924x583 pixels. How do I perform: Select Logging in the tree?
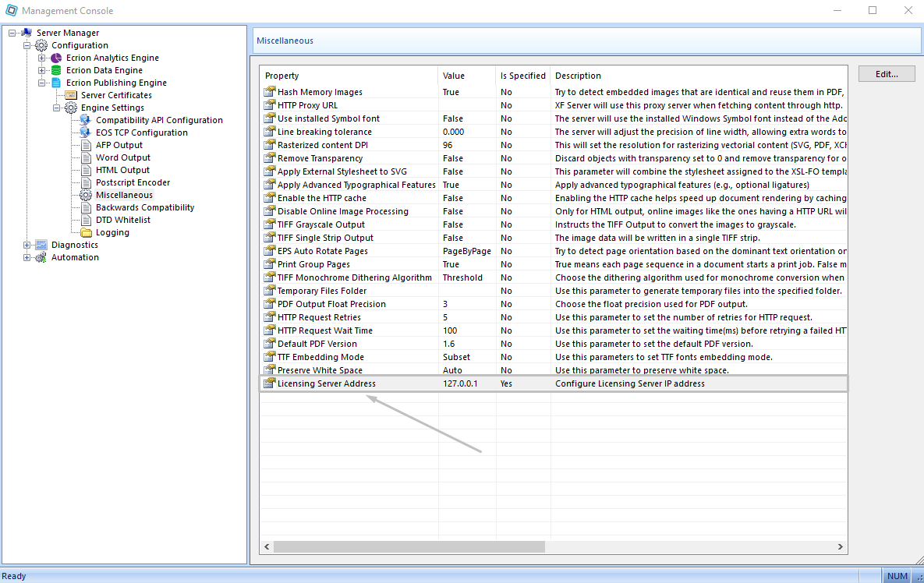[112, 232]
